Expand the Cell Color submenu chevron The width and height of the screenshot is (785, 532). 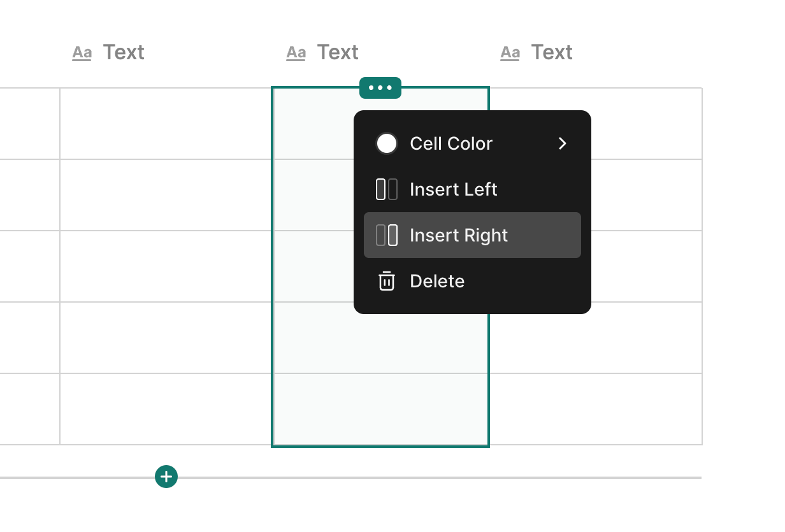pyautogui.click(x=562, y=143)
